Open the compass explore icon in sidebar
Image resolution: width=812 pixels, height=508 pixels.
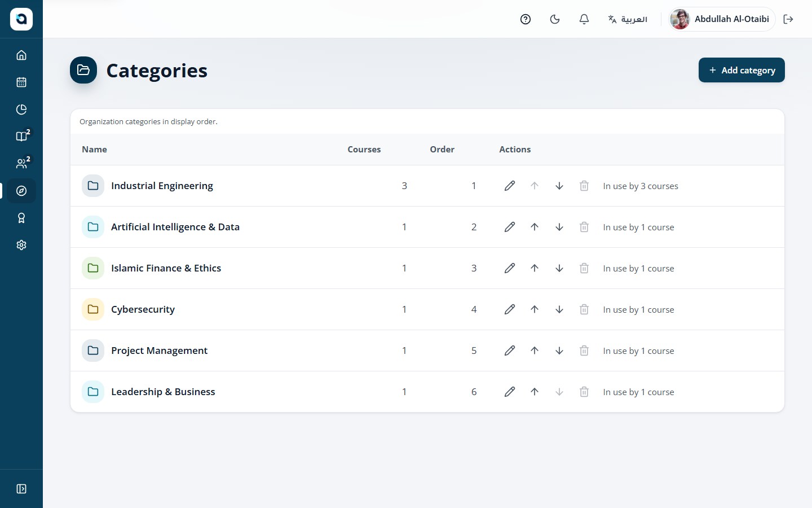(21, 191)
